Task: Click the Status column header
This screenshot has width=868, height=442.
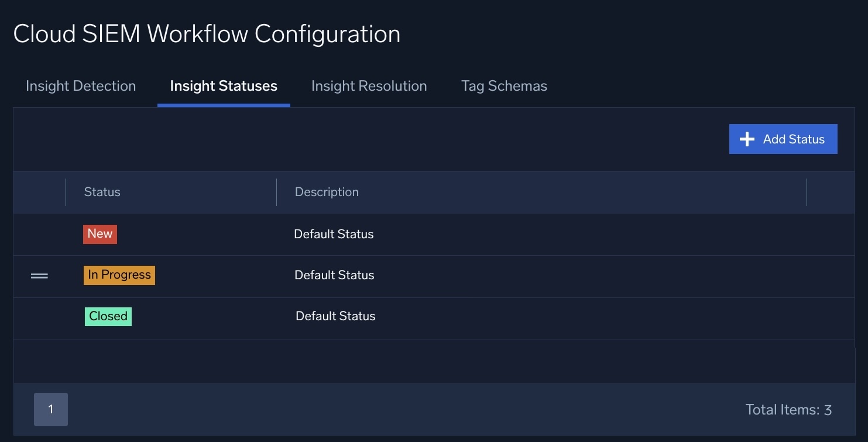Action: [102, 192]
